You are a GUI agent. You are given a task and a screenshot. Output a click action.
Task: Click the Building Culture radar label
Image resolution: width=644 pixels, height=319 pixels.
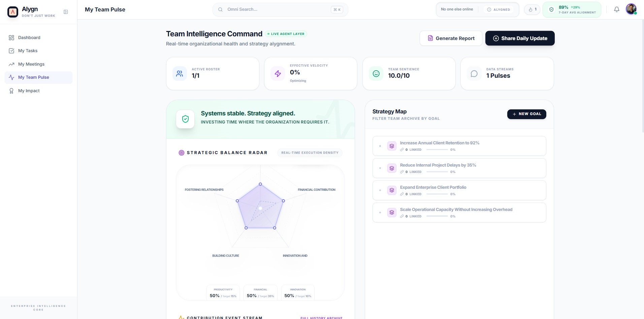[226, 256]
